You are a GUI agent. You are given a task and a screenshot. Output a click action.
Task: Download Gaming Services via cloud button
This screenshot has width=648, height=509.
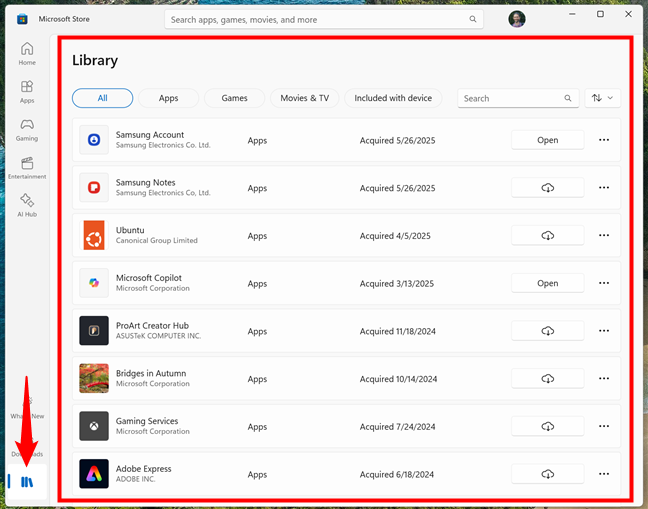pos(548,426)
